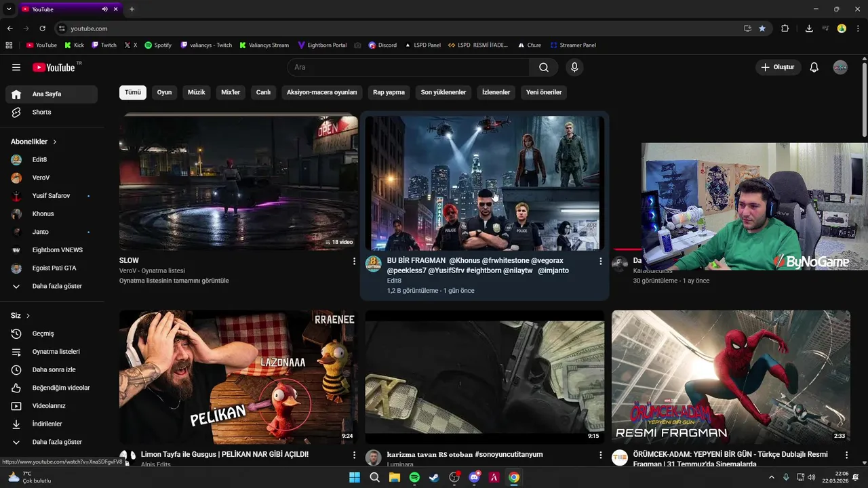Open Spotify from the taskbar
868x488 pixels.
coord(414,477)
